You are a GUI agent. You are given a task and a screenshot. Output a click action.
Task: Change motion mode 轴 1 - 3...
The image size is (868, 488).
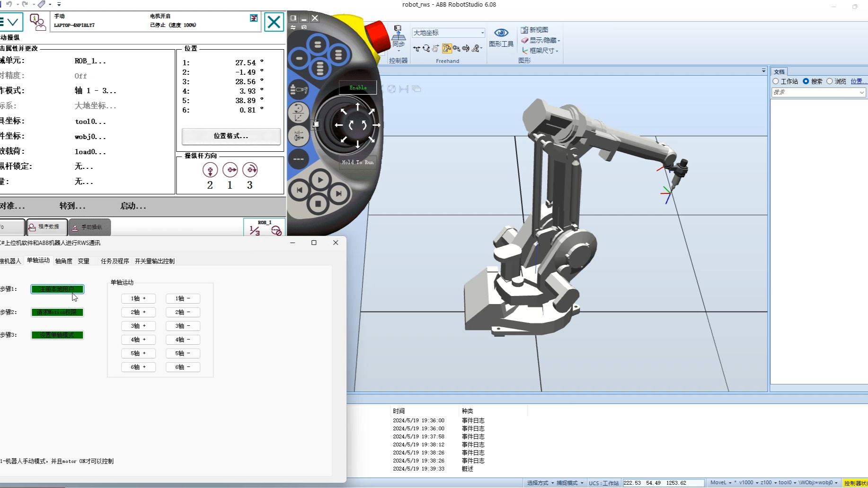pyautogui.click(x=95, y=91)
